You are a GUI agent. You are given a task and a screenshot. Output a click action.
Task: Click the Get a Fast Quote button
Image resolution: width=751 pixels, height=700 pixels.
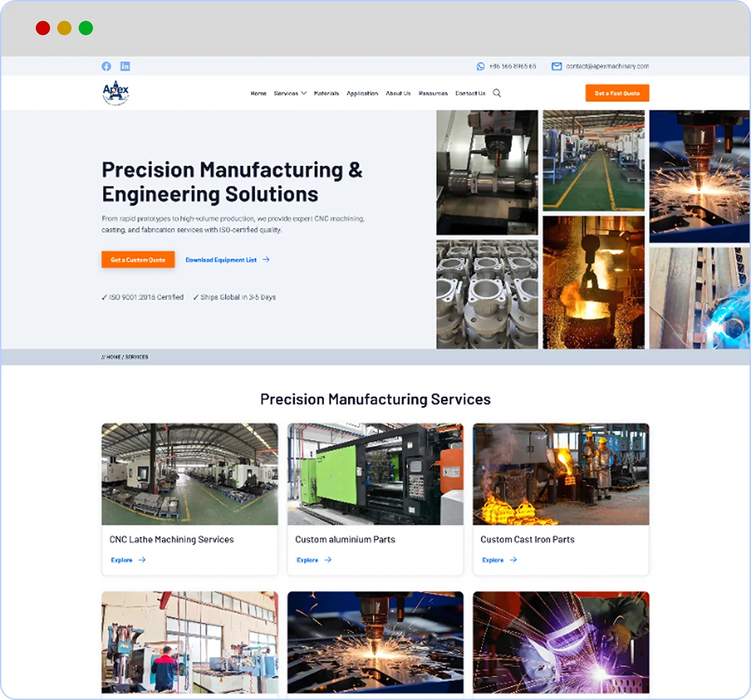[617, 93]
